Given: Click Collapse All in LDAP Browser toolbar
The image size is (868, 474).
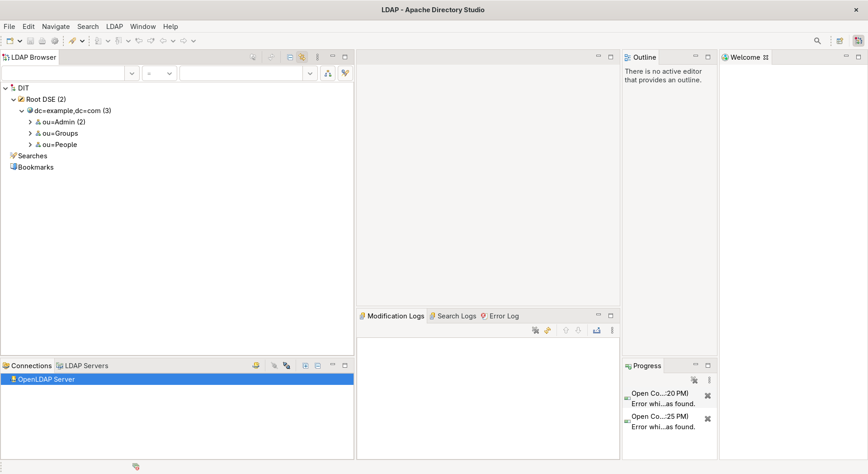Looking at the screenshot, I should [290, 57].
